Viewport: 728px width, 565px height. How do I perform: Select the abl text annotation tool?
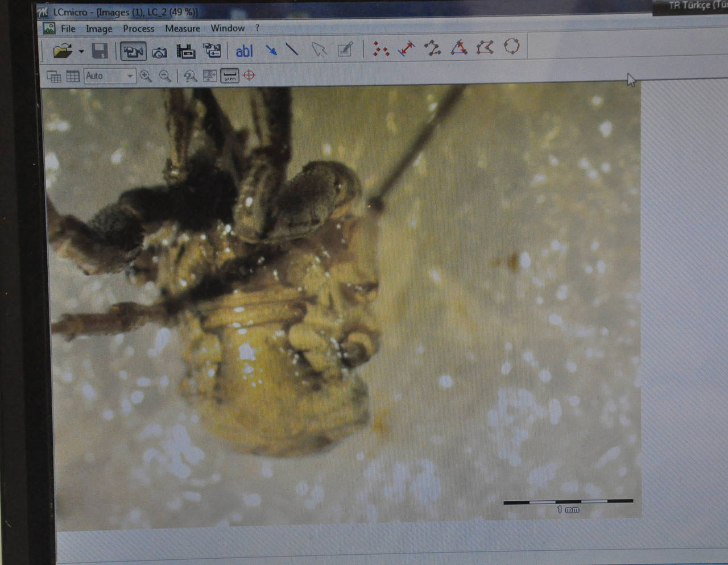coord(244,51)
